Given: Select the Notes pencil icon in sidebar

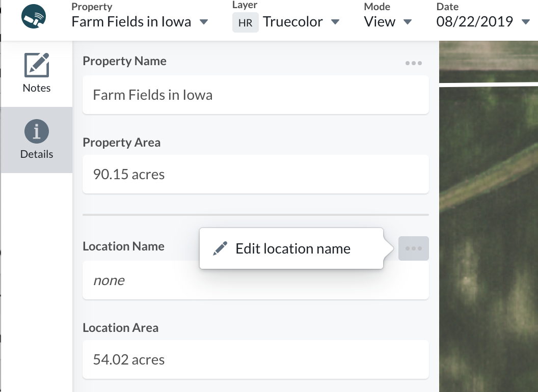Looking at the screenshot, I should click(x=36, y=65).
